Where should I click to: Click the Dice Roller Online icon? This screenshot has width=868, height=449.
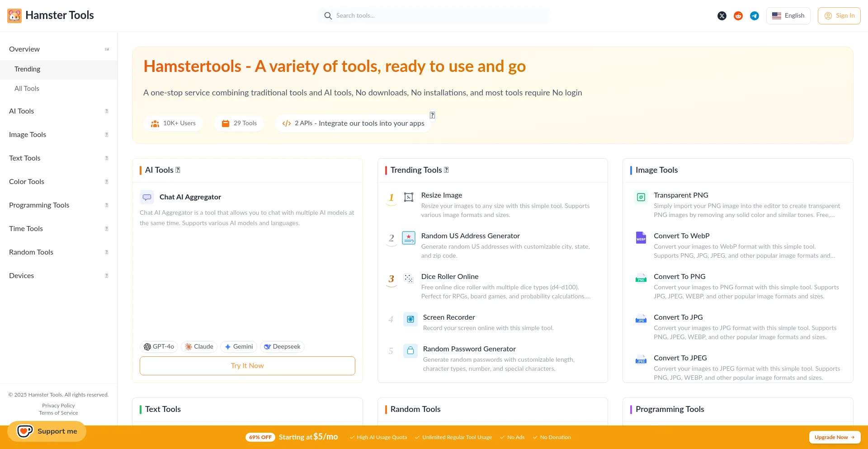pos(409,279)
